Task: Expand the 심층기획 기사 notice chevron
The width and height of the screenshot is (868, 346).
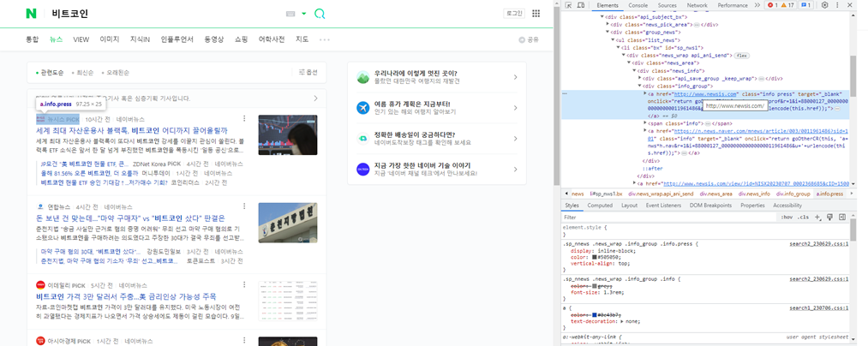Action: click(x=315, y=98)
